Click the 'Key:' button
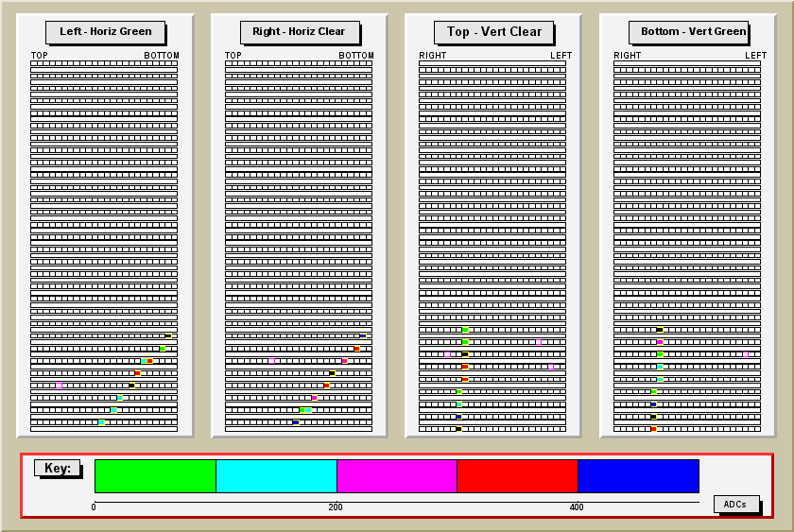The image size is (794, 532). click(58, 468)
